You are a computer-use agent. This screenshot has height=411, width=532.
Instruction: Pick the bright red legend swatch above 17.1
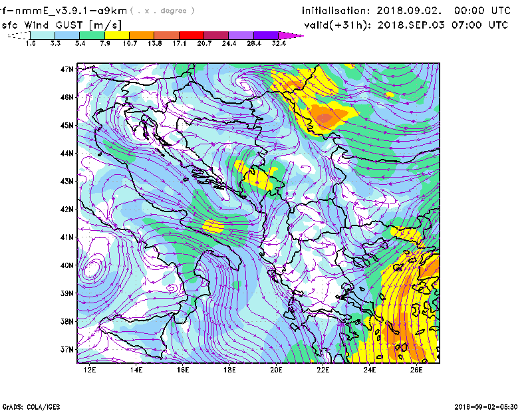coord(192,35)
